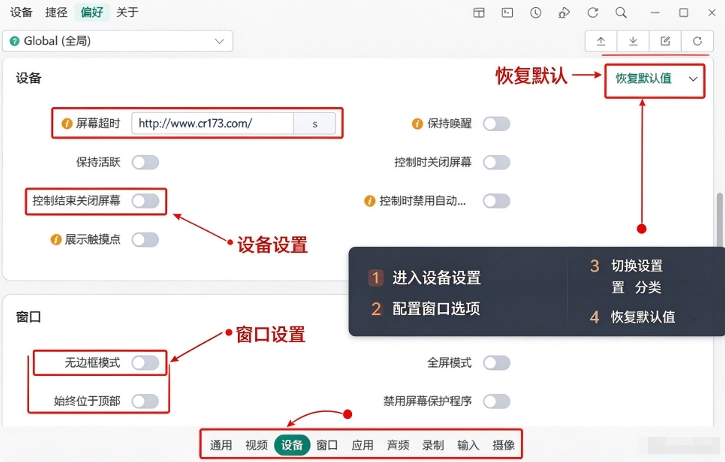Enable the 无边框模式 switch

coord(145,363)
